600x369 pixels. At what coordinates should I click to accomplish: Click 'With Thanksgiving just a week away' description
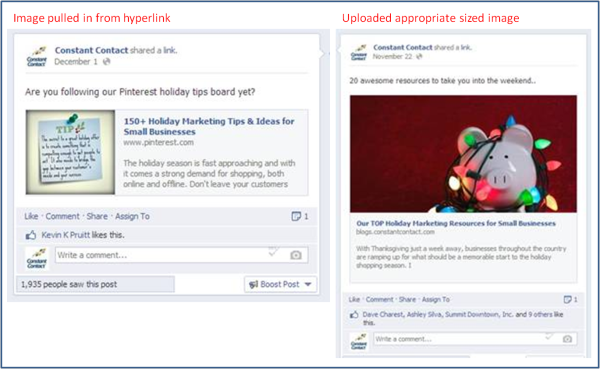tap(461, 257)
